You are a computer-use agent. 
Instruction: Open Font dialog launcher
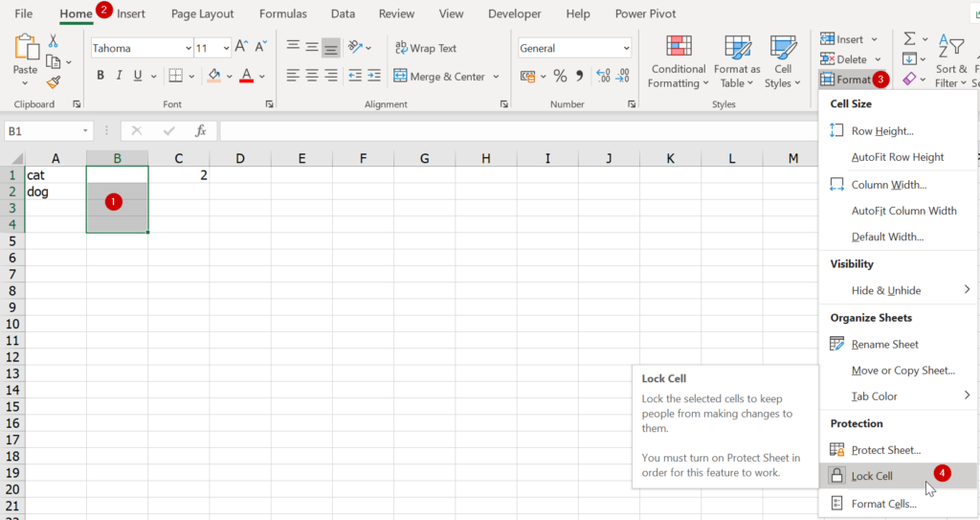coord(269,104)
